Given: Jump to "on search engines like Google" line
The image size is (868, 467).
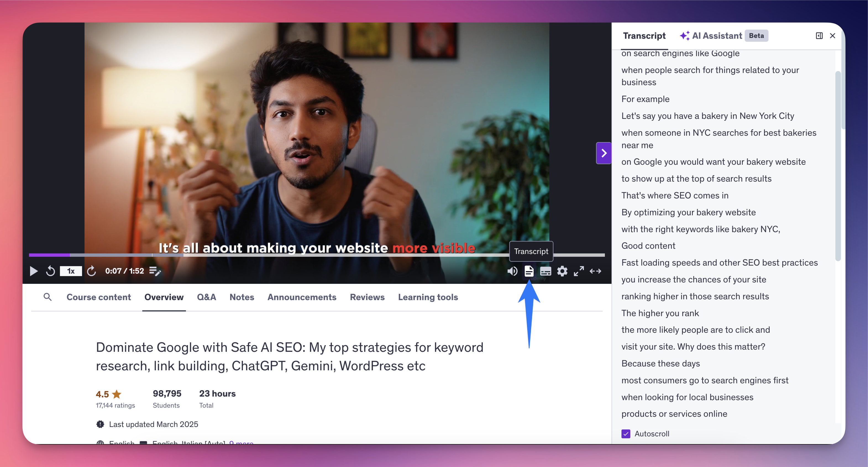Looking at the screenshot, I should 680,53.
